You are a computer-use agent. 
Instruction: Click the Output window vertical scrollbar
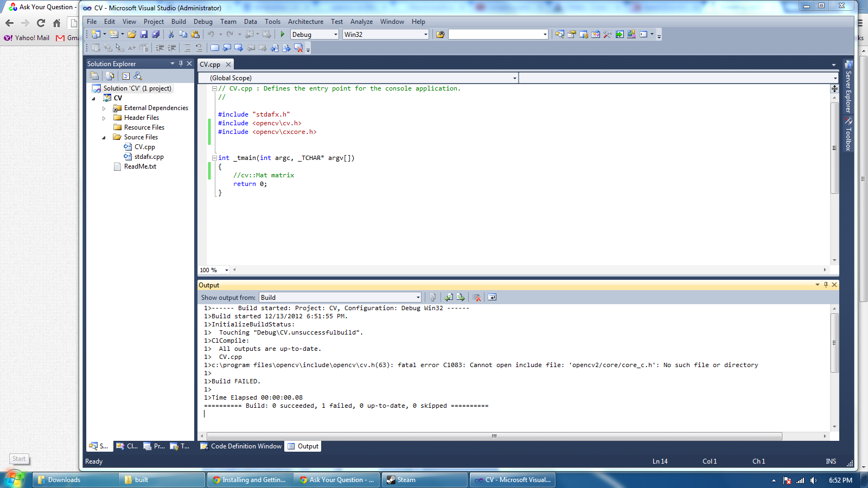[834, 343]
